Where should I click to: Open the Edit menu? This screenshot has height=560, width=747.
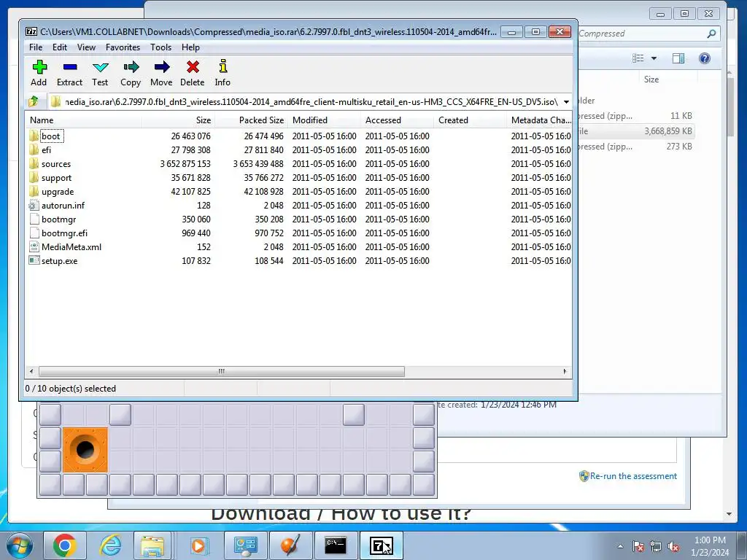60,47
